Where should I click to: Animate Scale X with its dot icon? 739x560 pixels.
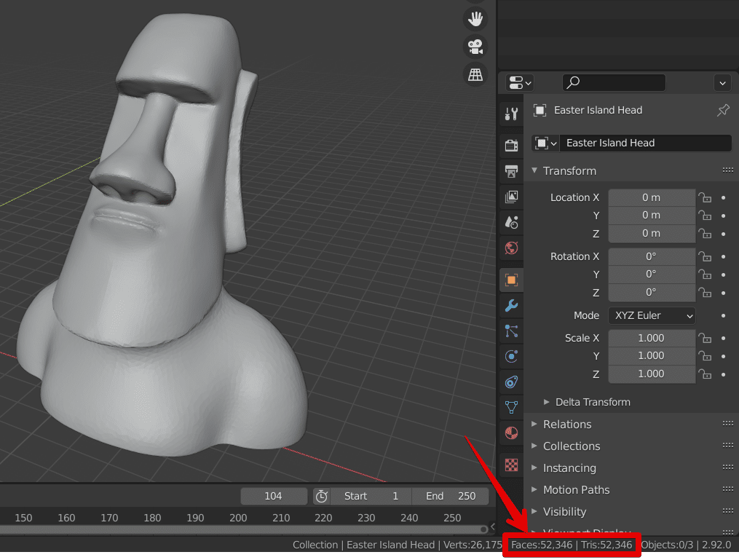click(x=724, y=339)
